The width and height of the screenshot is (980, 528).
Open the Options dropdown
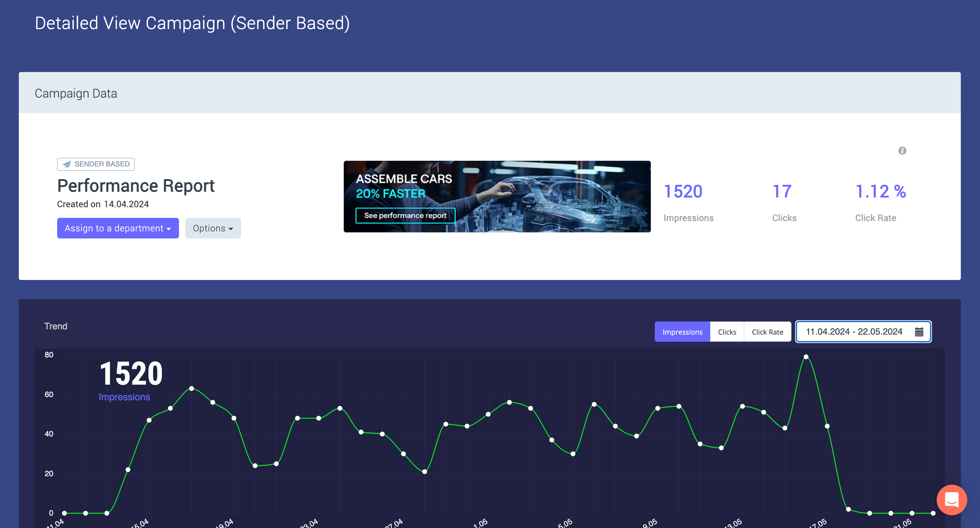point(213,228)
